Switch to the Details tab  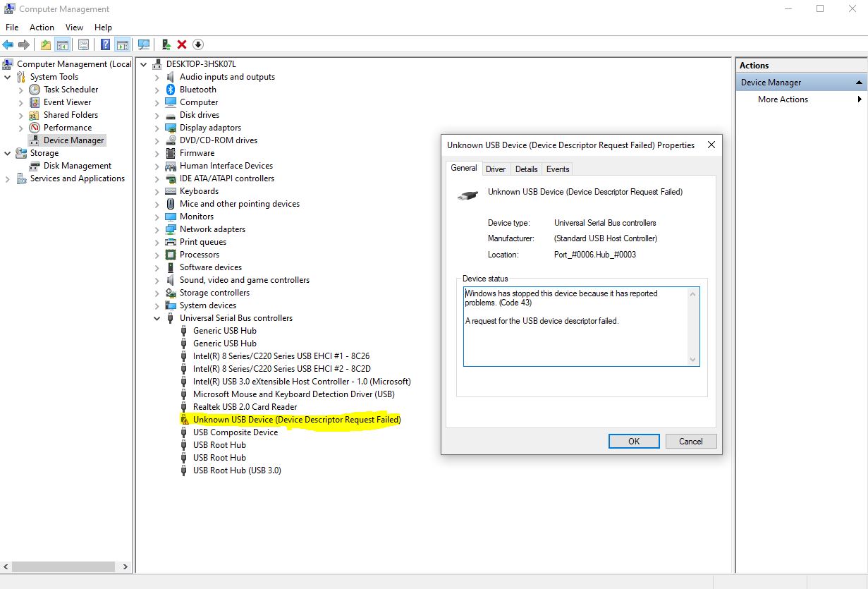click(526, 169)
